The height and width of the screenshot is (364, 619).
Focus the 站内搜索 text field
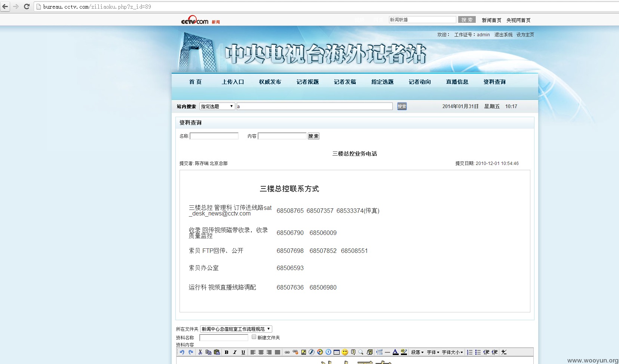point(315,106)
